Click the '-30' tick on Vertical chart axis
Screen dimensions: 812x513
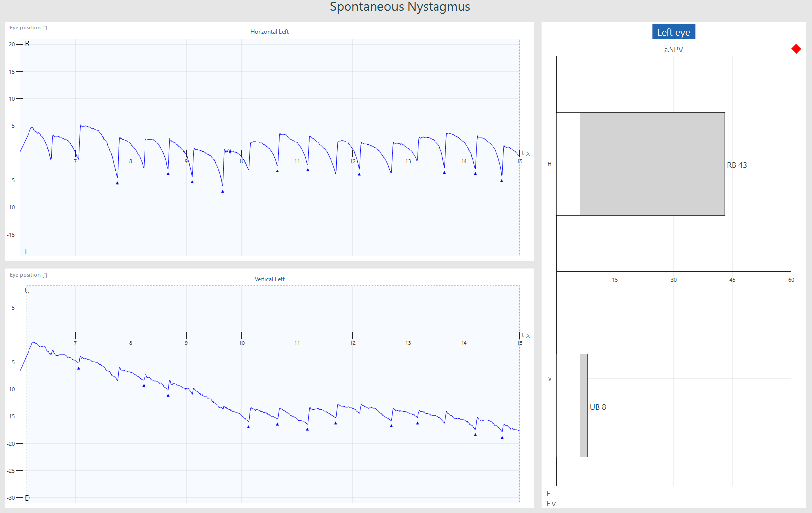(x=11, y=498)
